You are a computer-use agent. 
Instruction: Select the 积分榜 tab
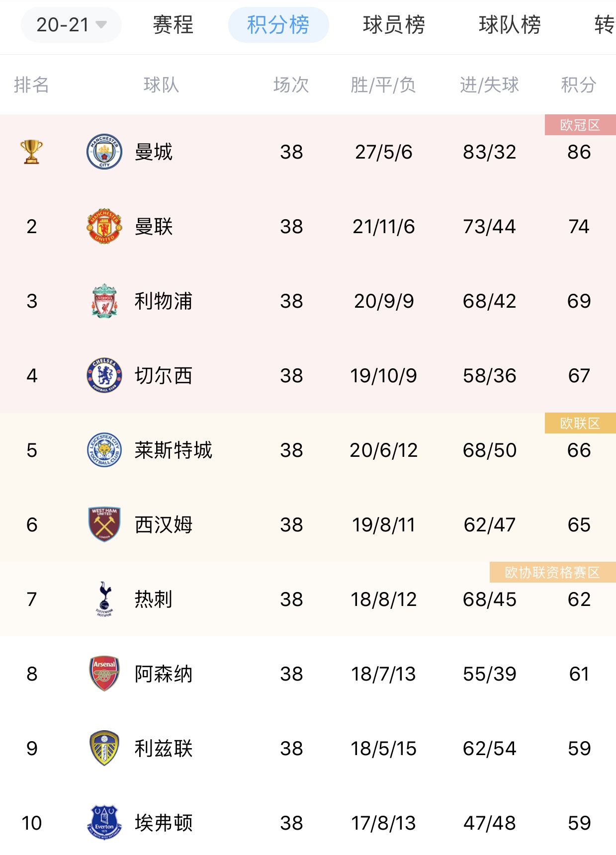click(278, 24)
